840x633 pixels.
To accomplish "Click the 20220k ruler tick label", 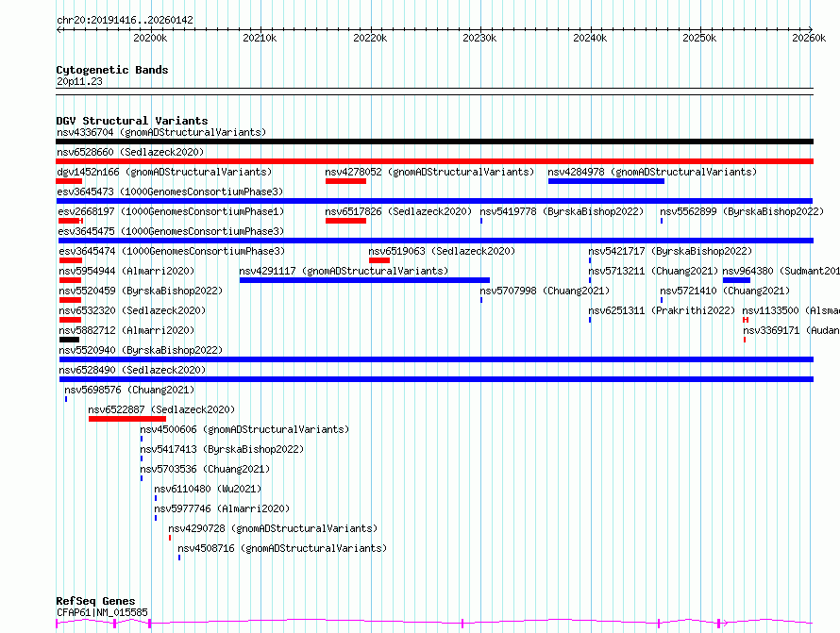I will point(370,38).
